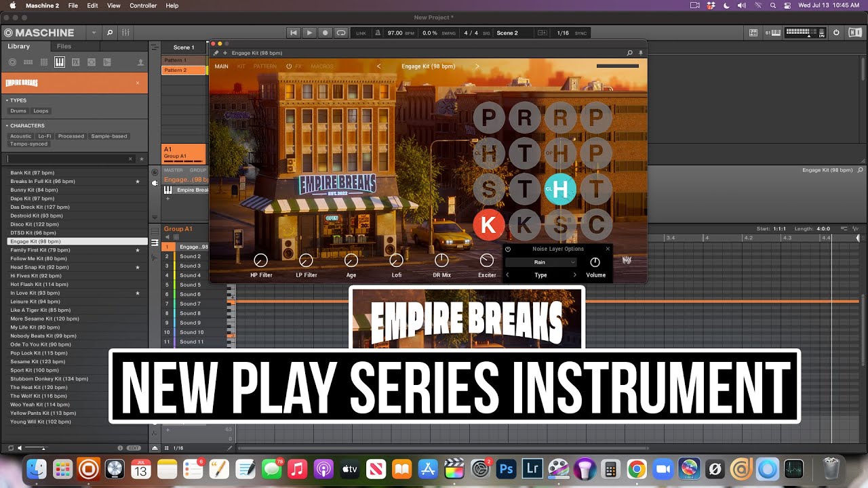Open the Maschine header search magnifier

pyautogui.click(x=110, y=33)
